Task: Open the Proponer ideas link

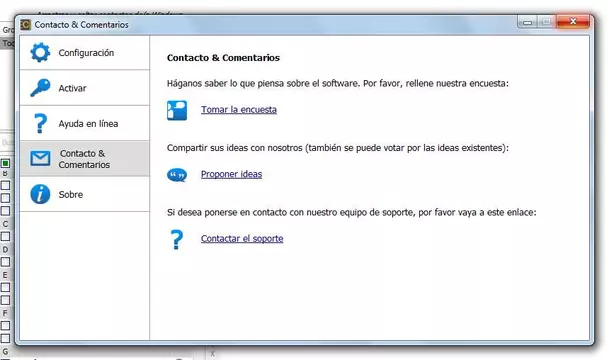Action: click(x=231, y=174)
